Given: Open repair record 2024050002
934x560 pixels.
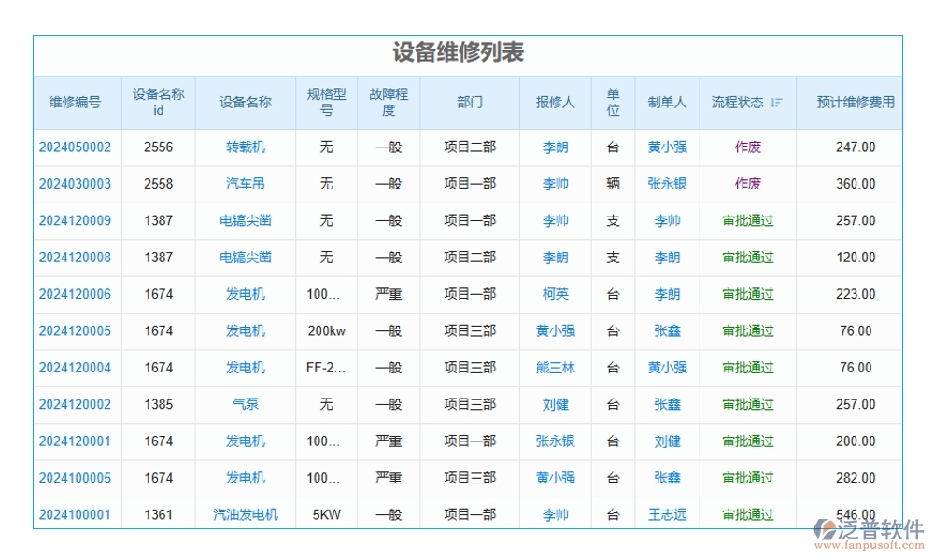Looking at the screenshot, I should click(x=75, y=147).
